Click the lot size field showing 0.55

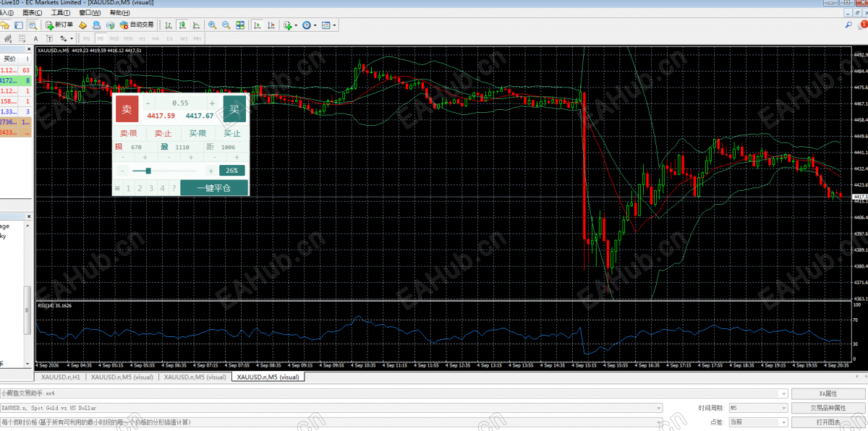(x=180, y=103)
